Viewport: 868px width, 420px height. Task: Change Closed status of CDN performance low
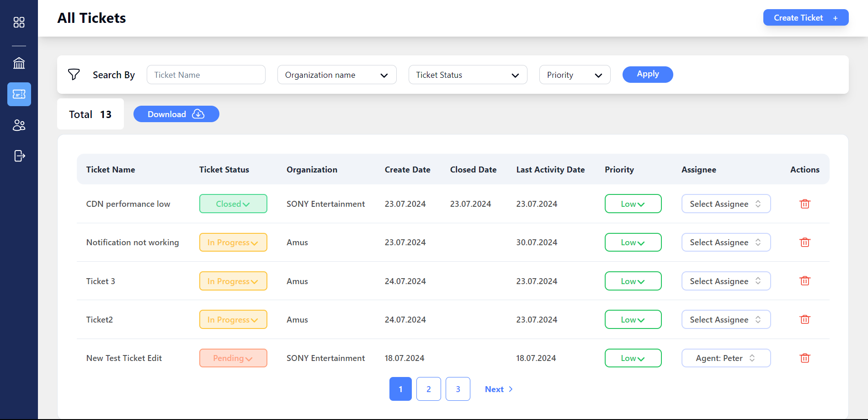[x=233, y=204]
